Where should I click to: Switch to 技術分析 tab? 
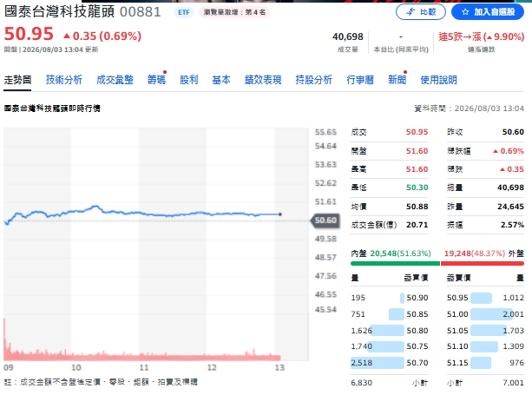point(64,80)
